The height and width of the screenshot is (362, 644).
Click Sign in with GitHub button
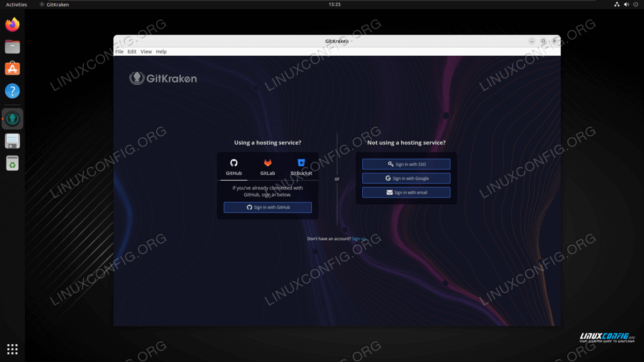[268, 207]
